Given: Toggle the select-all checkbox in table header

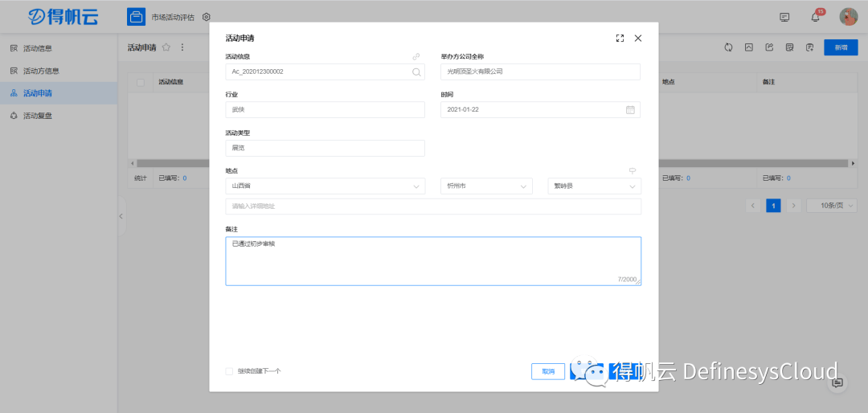Looking at the screenshot, I should click(141, 82).
